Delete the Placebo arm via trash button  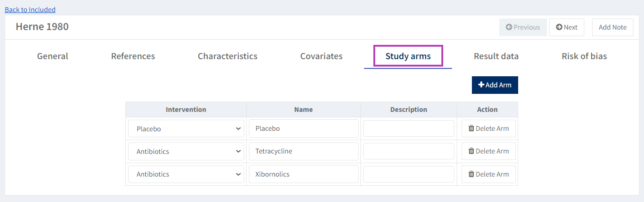(x=489, y=129)
